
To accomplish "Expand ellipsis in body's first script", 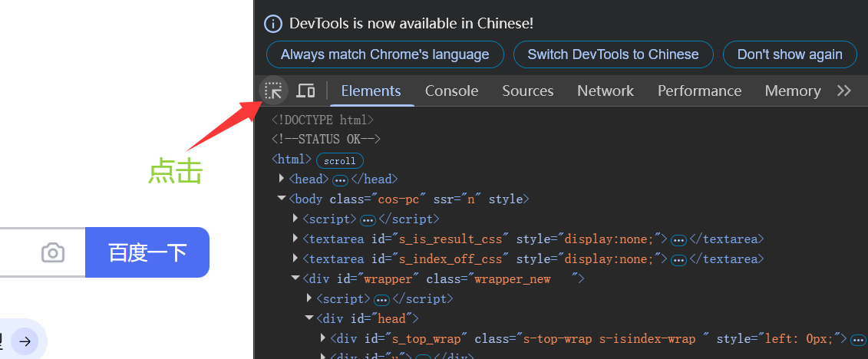I will [x=368, y=221].
